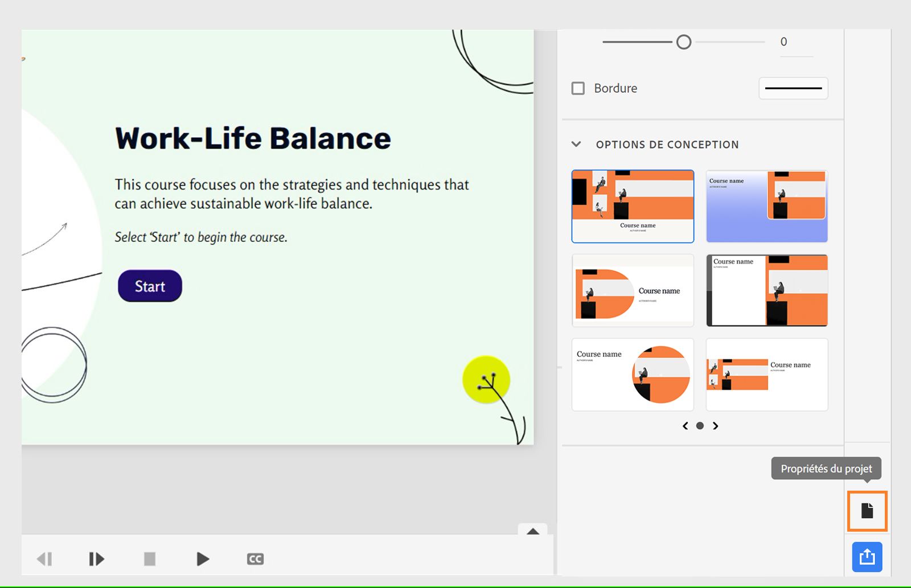Viewport: 911px width, 588px height.
Task: Select the first design option with orange banner
Action: coord(633,206)
